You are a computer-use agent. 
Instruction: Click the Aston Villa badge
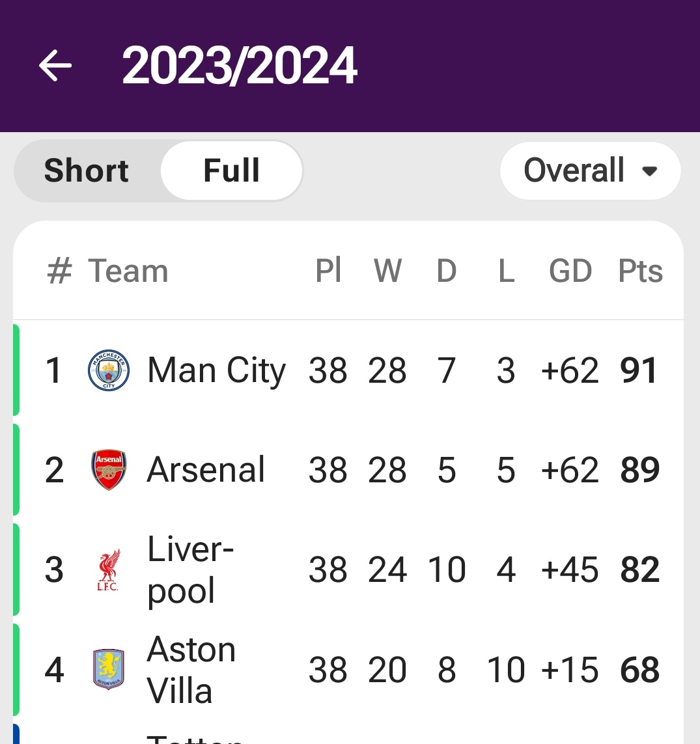[x=109, y=669]
